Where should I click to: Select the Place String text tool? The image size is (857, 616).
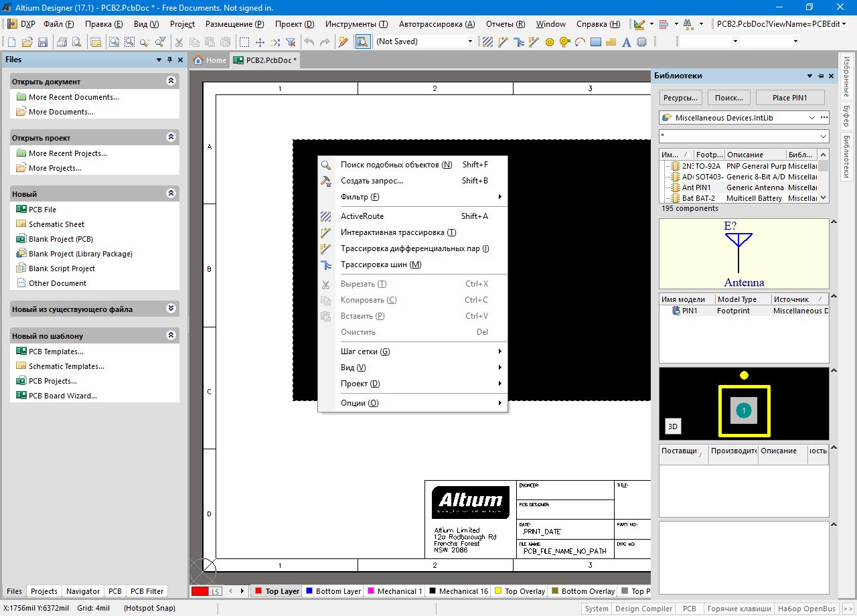(627, 42)
